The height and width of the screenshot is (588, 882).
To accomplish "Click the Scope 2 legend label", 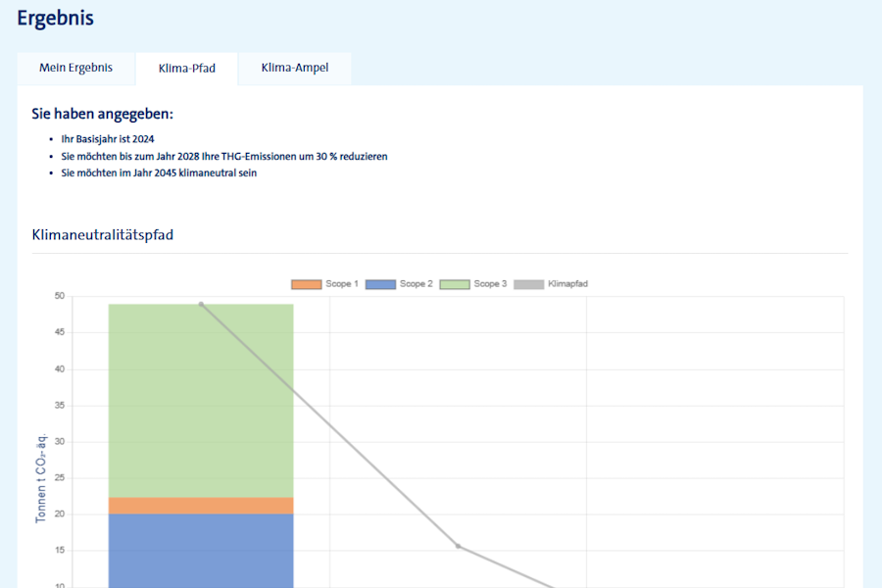I will tap(416, 283).
